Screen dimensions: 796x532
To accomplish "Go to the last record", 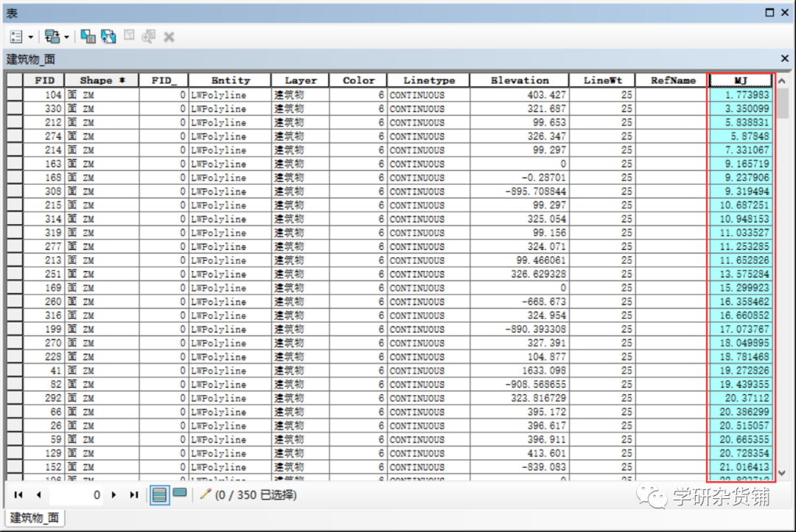I will (x=134, y=494).
